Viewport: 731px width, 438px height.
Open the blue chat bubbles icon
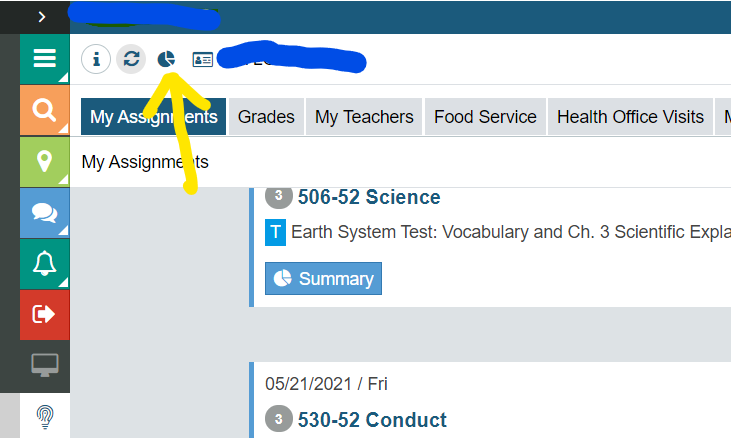[x=45, y=213]
